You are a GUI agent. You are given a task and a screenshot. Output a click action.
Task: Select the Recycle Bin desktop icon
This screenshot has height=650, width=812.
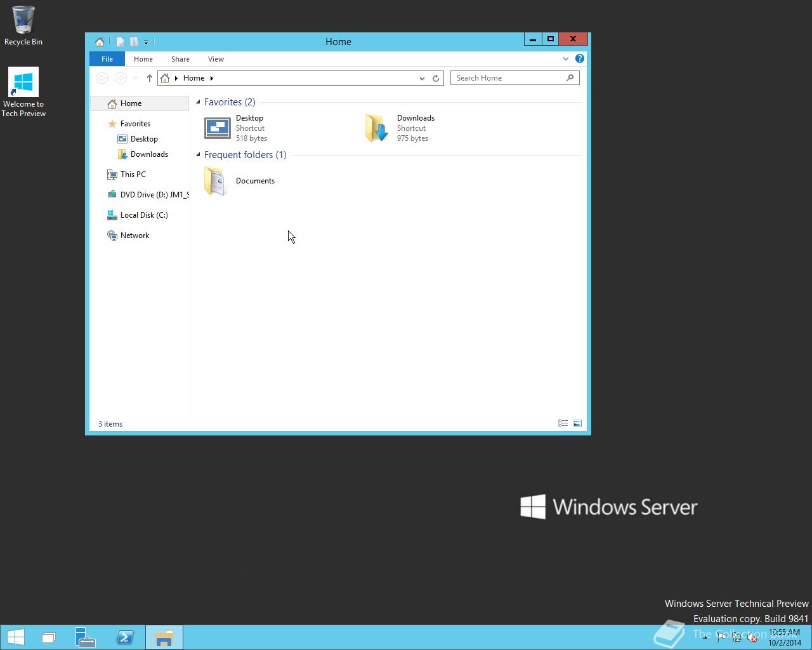(23, 25)
